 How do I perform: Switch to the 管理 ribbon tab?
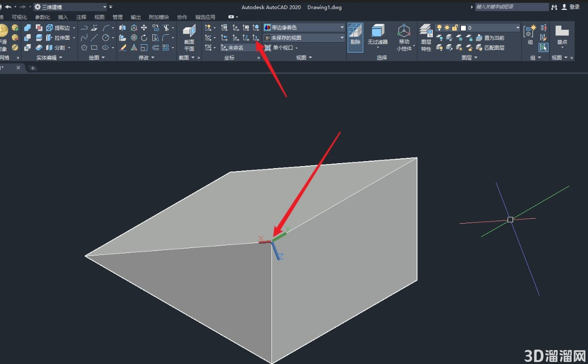pos(118,17)
